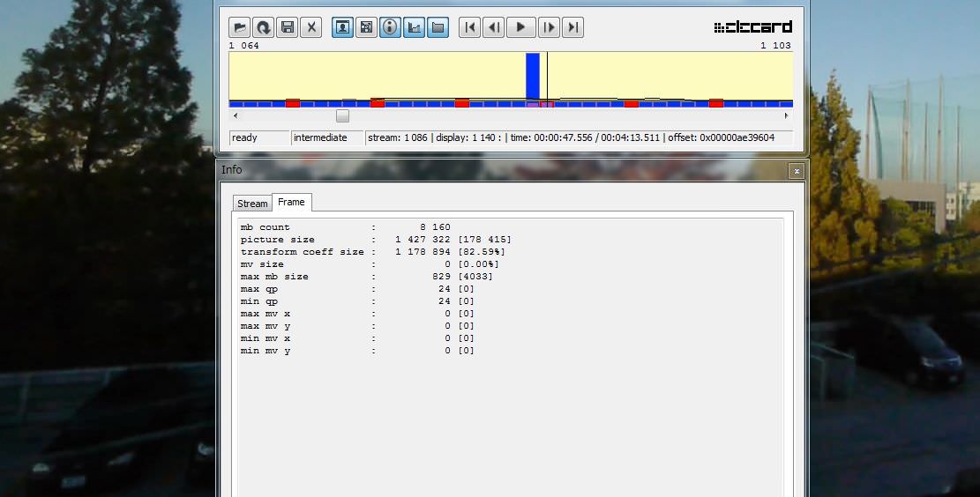The height and width of the screenshot is (497, 980).
Task: Toggle the Info panel button
Action: [x=390, y=27]
